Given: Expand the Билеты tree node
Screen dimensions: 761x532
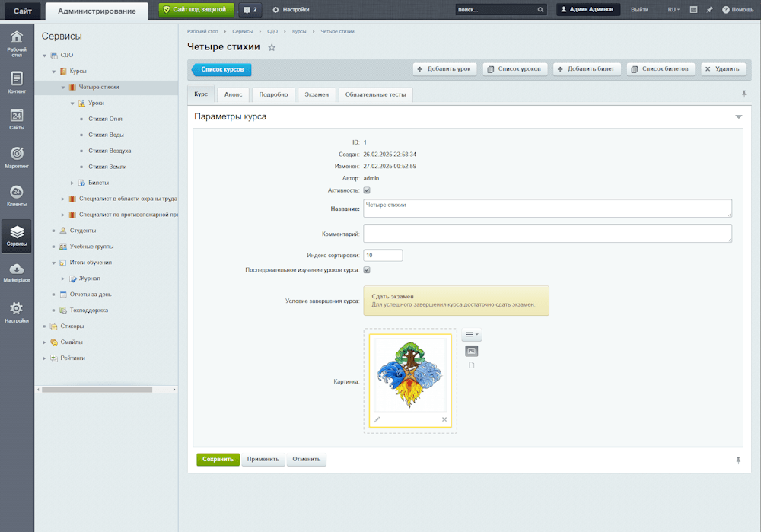Looking at the screenshot, I should (72, 183).
